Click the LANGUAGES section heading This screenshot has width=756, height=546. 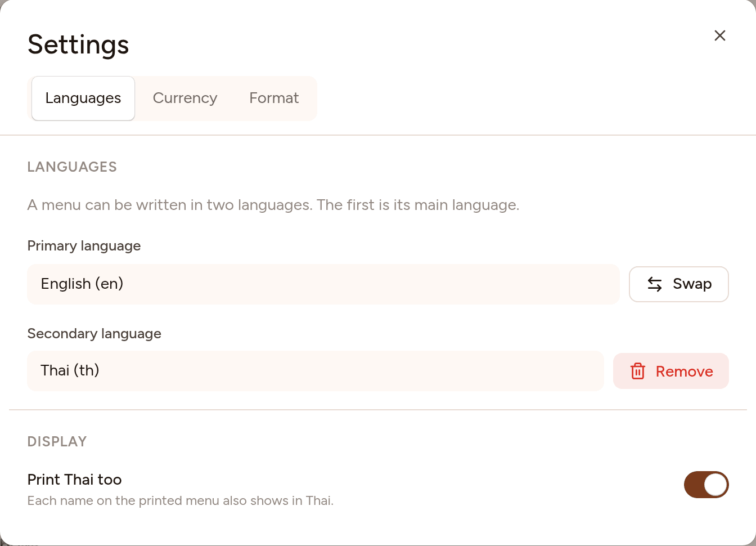(x=72, y=167)
